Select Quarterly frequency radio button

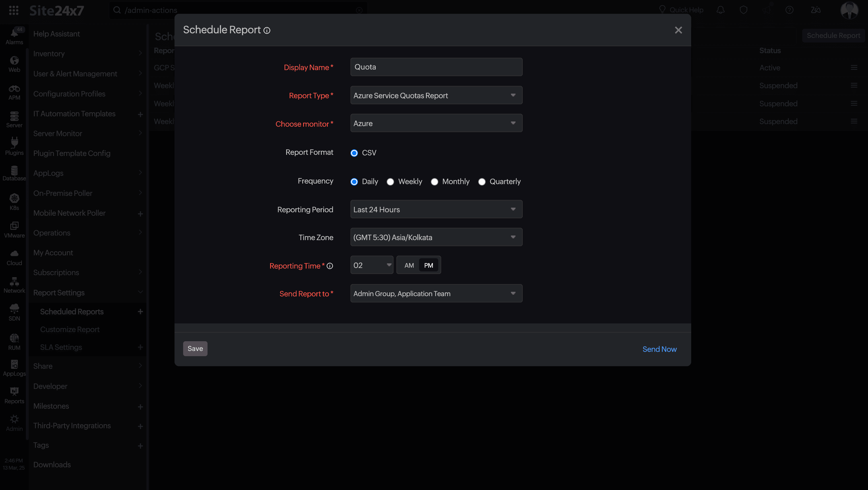click(482, 182)
